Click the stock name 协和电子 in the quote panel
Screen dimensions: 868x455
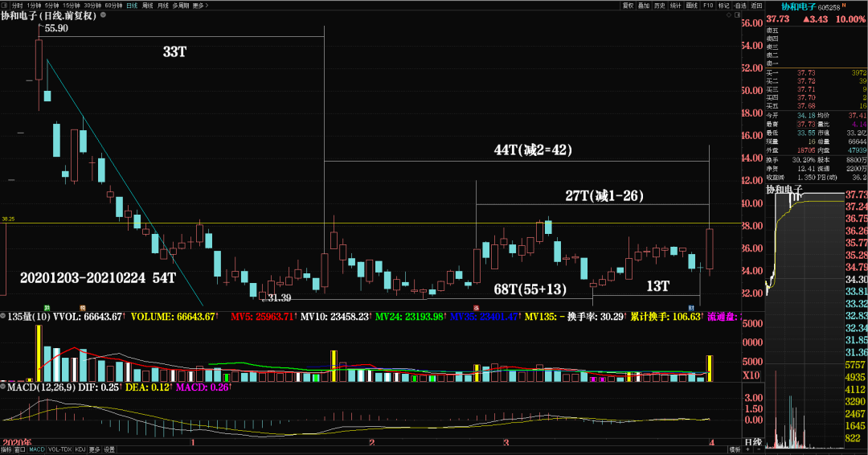798,6
